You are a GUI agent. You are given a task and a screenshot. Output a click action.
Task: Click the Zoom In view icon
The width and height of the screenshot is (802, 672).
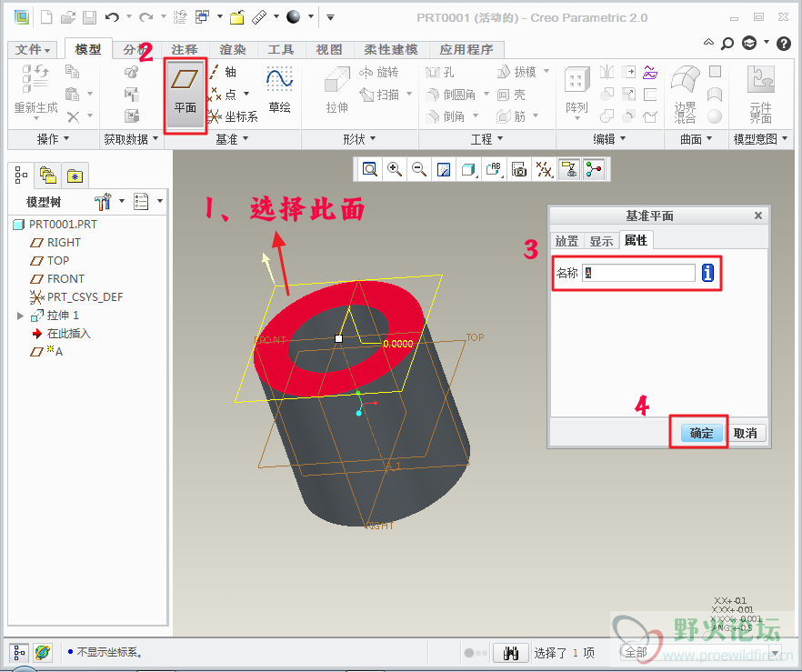coord(395,169)
